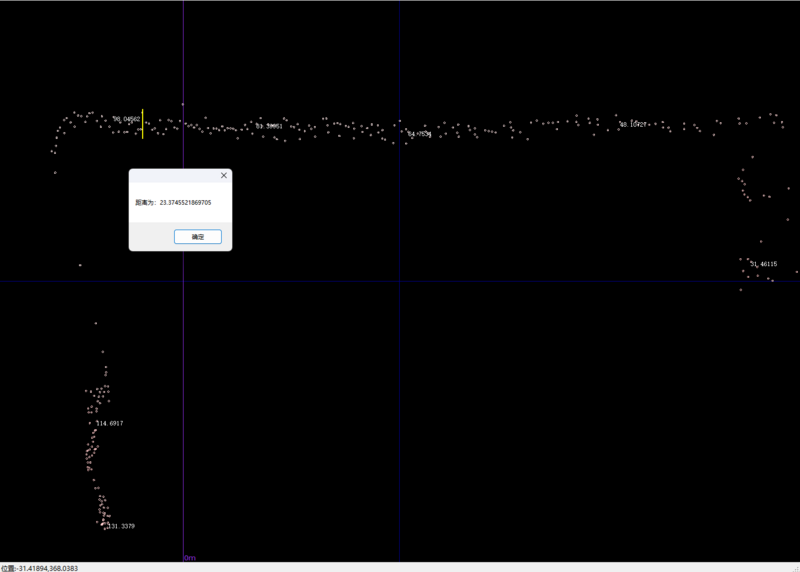Close the distance result dialog
This screenshot has width=800, height=572.
pos(223,175)
